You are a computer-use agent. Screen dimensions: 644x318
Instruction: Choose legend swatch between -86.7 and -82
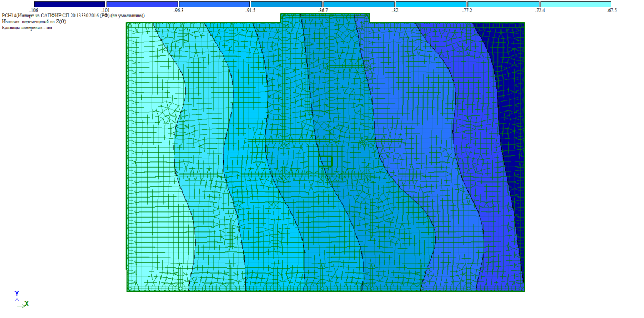[x=359, y=4]
